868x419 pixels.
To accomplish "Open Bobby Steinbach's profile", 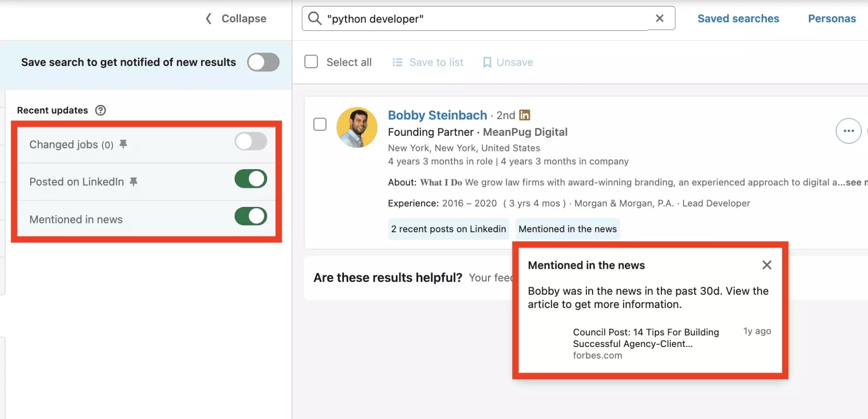I will tap(437, 115).
